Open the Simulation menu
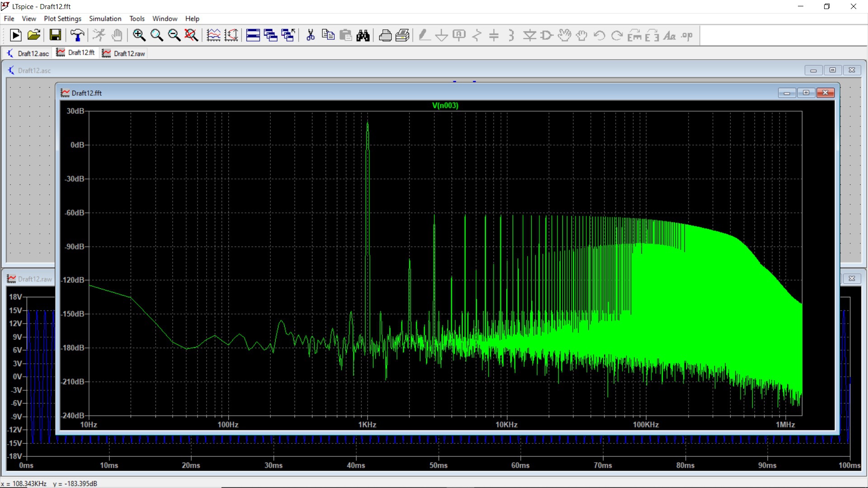The height and width of the screenshot is (488, 868). point(105,19)
